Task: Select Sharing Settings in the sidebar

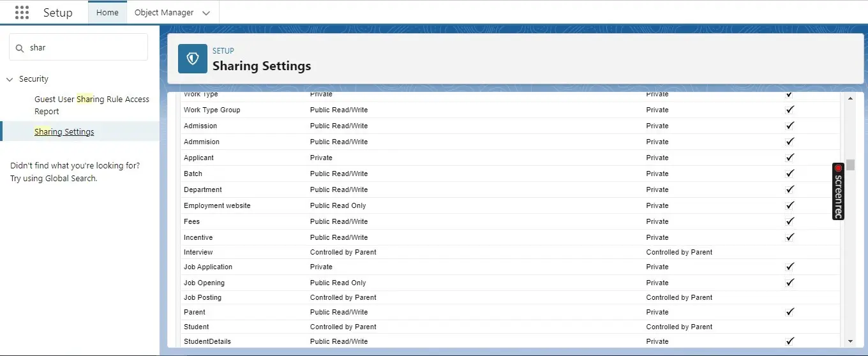Action: 64,132
